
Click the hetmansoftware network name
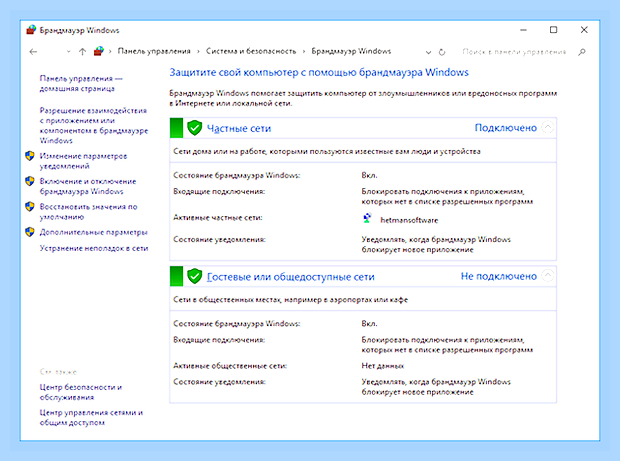409,220
